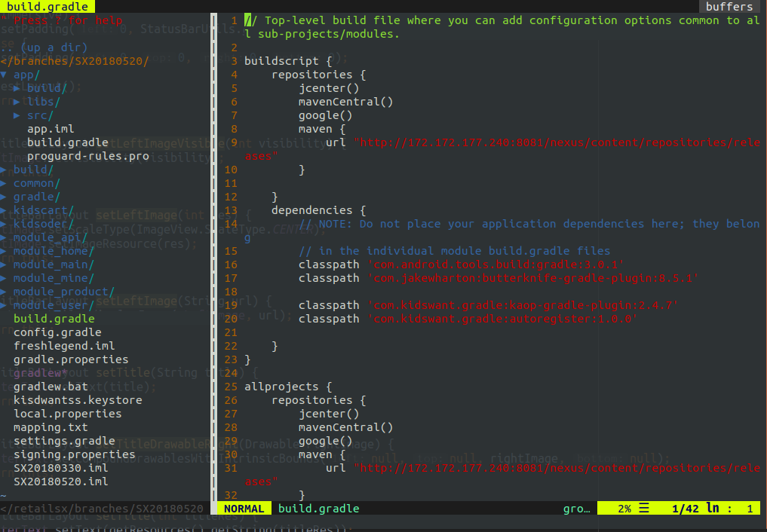
Task: Open SX20180520.iml file
Action: pyautogui.click(x=60, y=482)
